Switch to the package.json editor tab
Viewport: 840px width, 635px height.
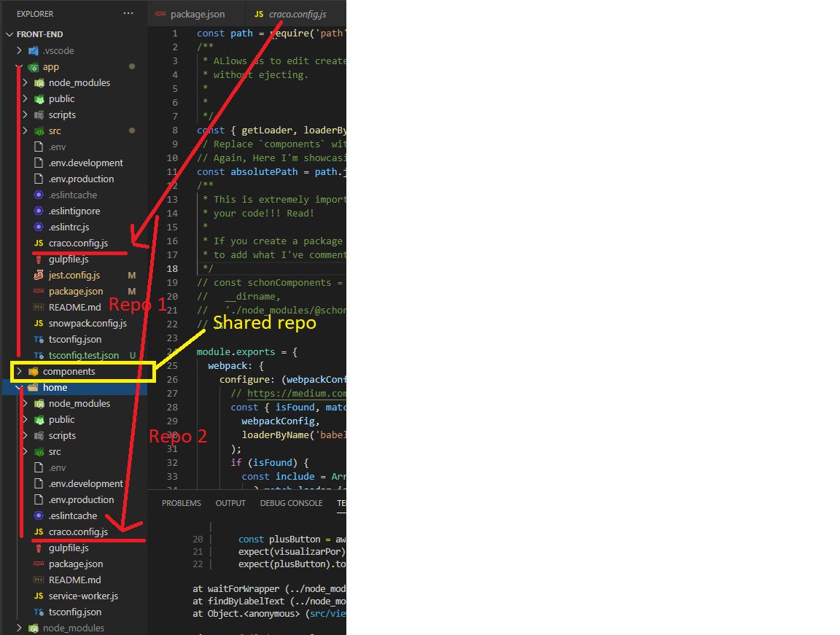coord(196,14)
